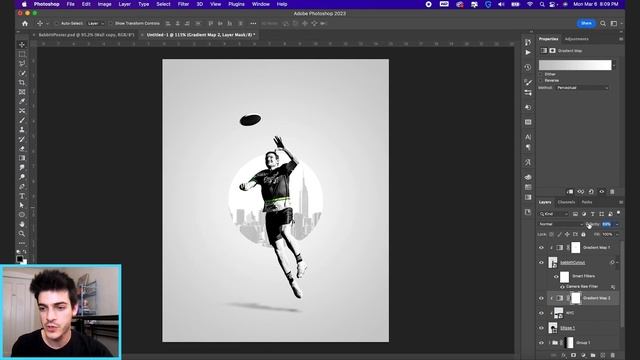Click more options ellipsis in options bar
The height and width of the screenshot is (360, 640).
point(253,24)
